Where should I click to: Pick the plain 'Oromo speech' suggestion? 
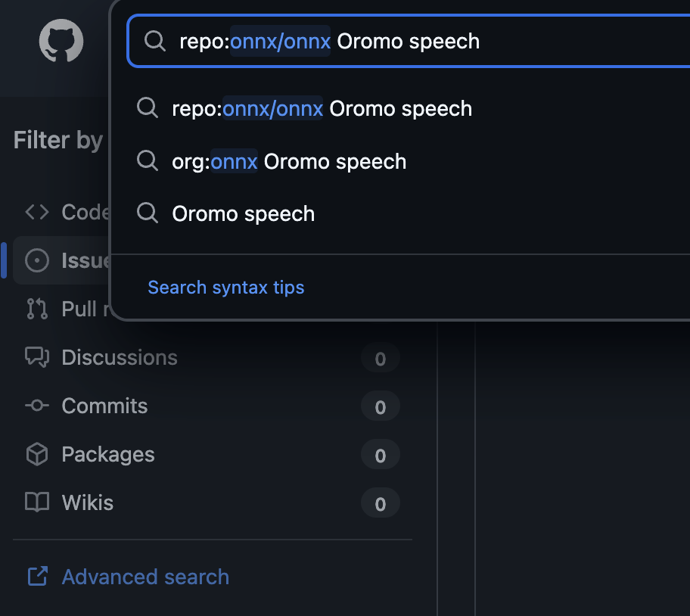tap(243, 214)
